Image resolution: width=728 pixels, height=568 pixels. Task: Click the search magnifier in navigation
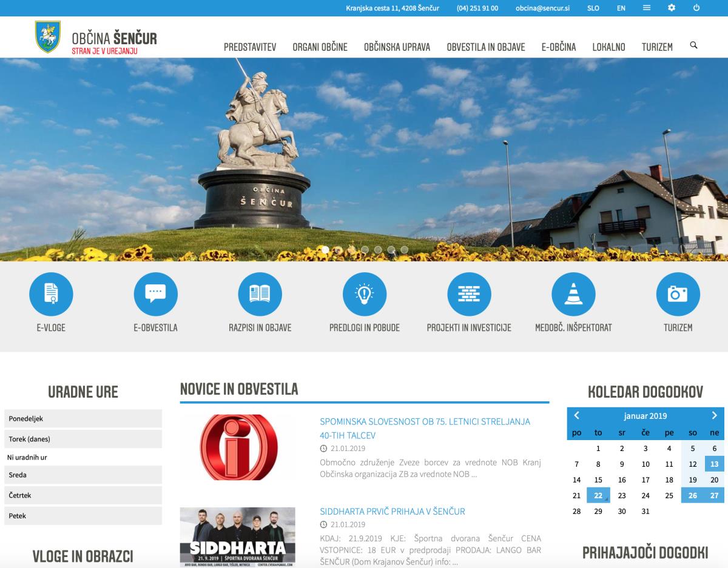click(x=694, y=45)
